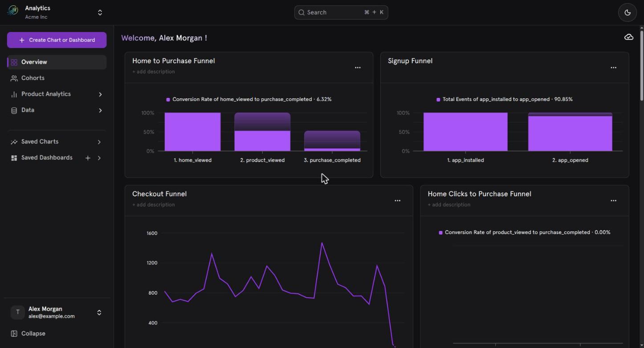
Task: Open Checkout Funnel options menu
Action: coord(397,201)
